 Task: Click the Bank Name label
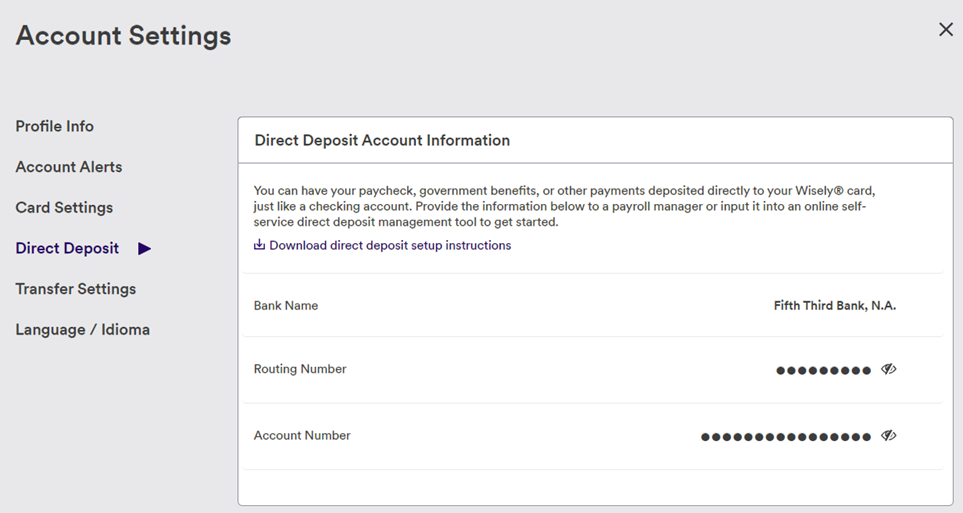click(286, 305)
